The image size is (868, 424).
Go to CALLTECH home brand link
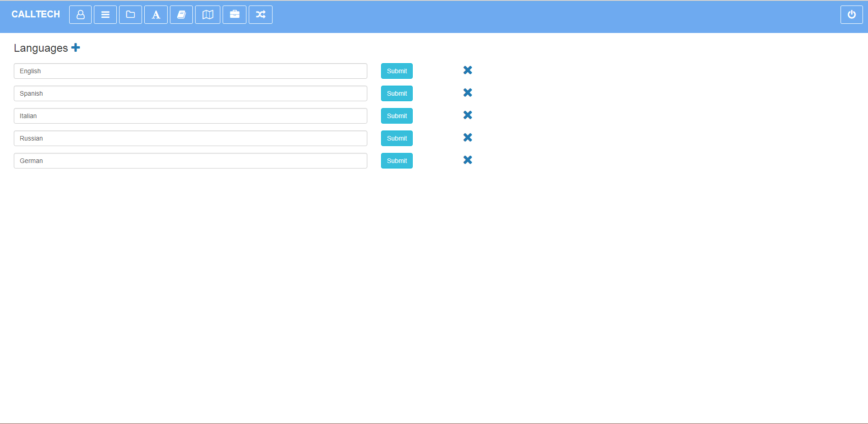pos(36,14)
